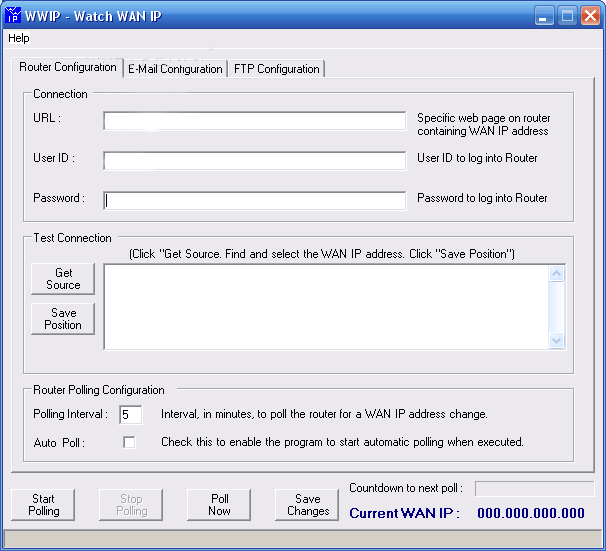Click inside the router source text area
The width and height of the screenshot is (606, 551).
point(326,307)
